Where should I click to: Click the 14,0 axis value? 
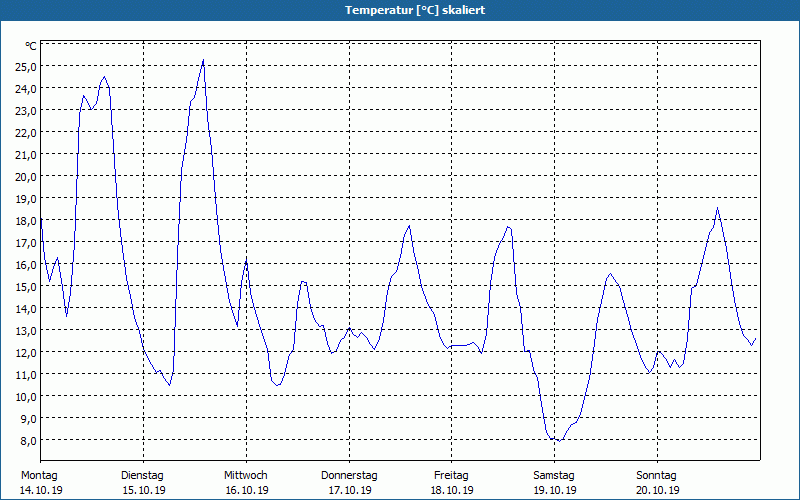pos(27,309)
